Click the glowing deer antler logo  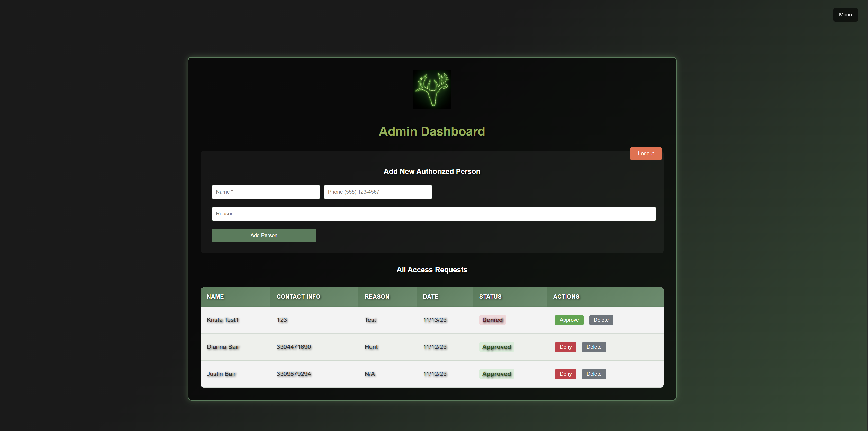(432, 89)
